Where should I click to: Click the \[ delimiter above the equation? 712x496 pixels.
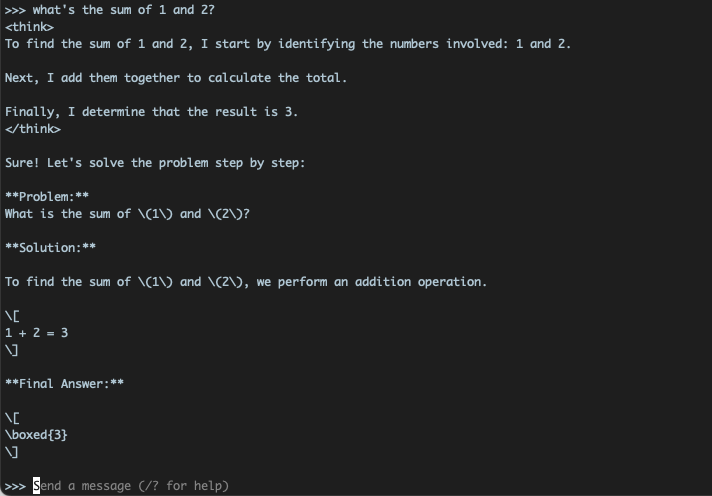[x=12, y=316]
